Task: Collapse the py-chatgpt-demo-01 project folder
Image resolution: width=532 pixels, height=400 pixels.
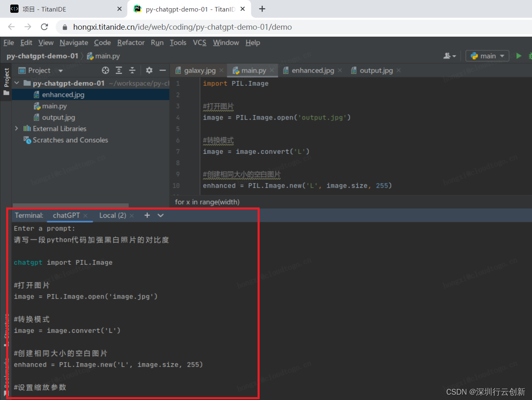Action: pos(17,83)
